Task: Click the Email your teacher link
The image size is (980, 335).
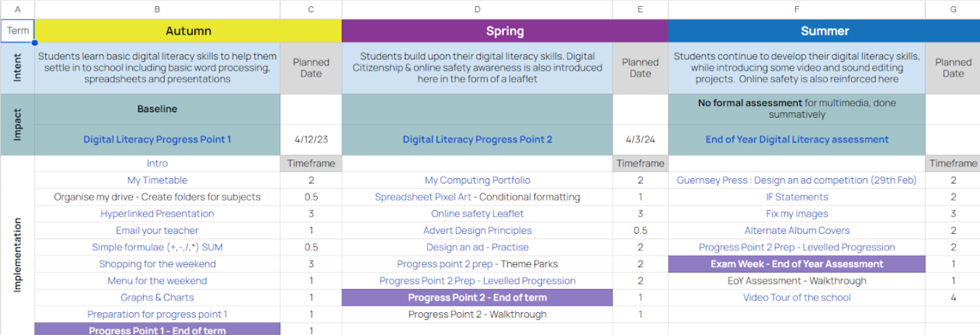Action: click(157, 230)
